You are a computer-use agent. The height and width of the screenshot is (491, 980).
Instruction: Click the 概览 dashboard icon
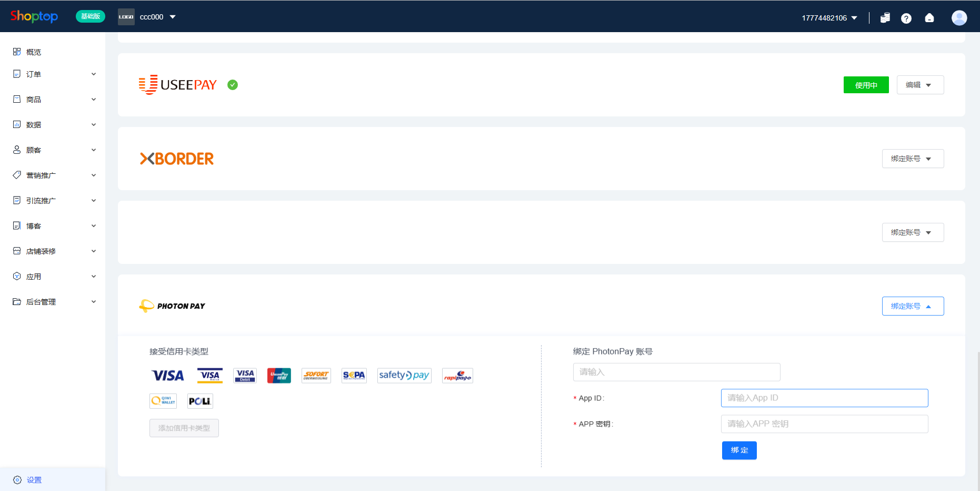[17, 52]
